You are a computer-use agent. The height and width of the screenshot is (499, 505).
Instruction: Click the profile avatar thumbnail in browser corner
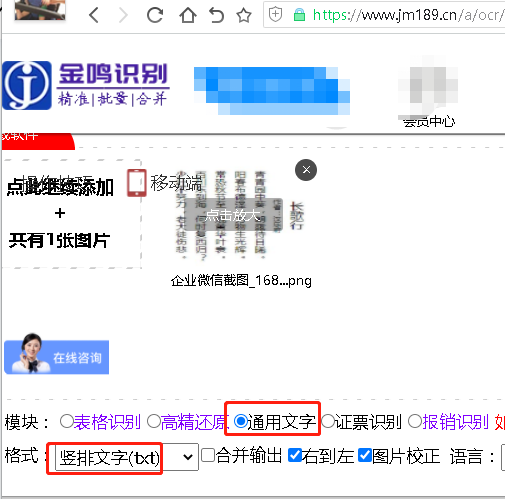40,10
